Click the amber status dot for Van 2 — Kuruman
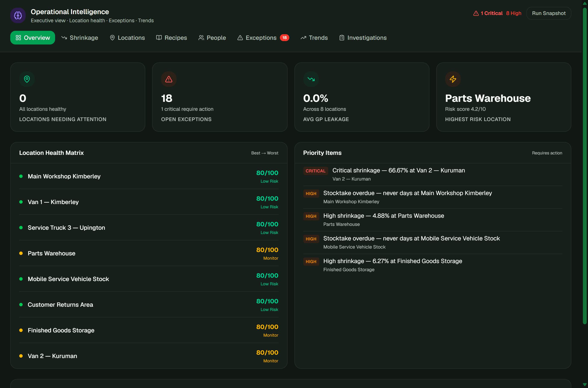The width and height of the screenshot is (588, 388). (21, 356)
